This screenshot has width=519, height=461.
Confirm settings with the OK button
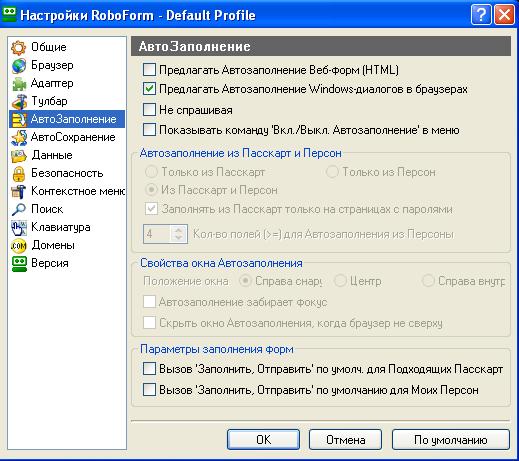click(263, 440)
